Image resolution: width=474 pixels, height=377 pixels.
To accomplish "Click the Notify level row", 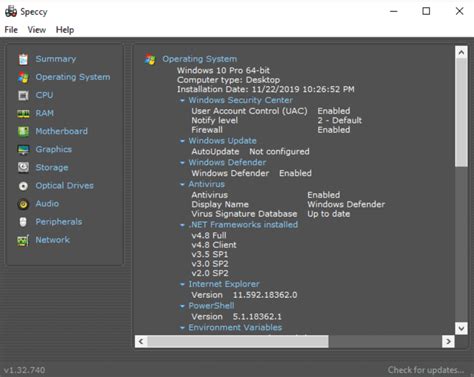I will pyautogui.click(x=276, y=120).
